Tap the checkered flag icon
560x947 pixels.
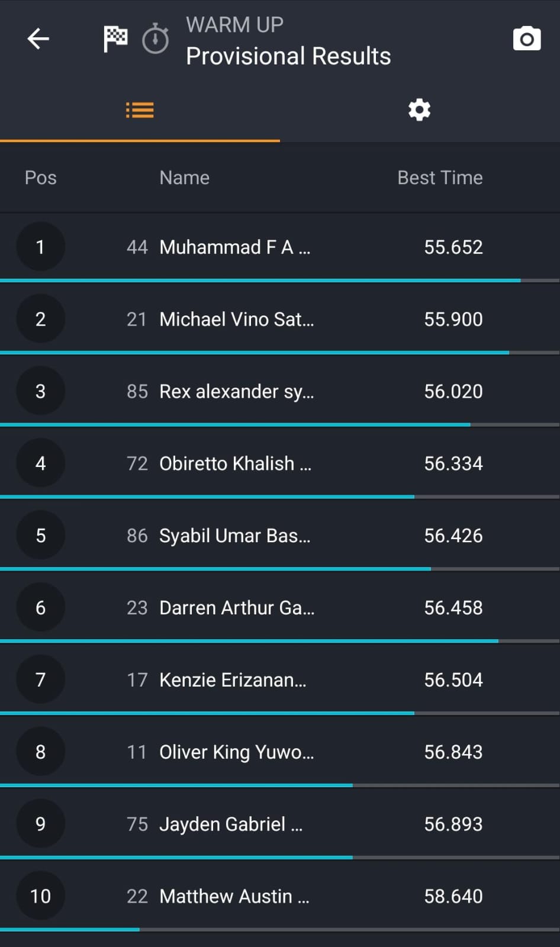point(115,39)
